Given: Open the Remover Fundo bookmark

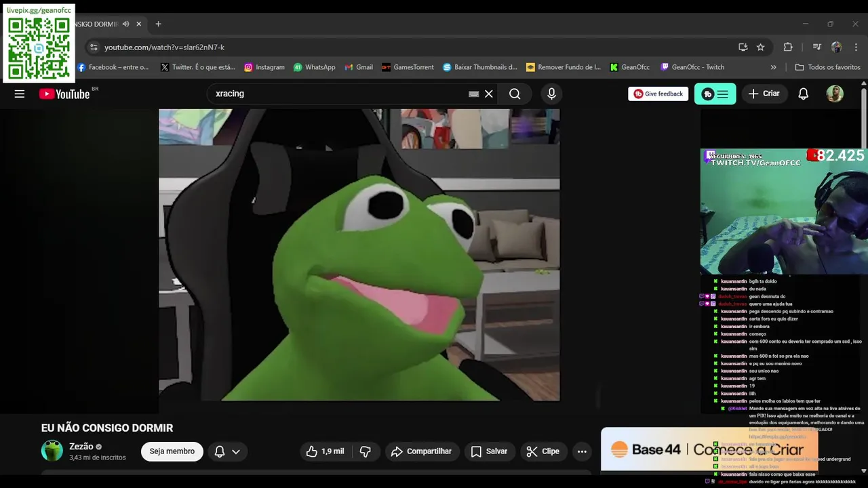Looking at the screenshot, I should (x=564, y=67).
